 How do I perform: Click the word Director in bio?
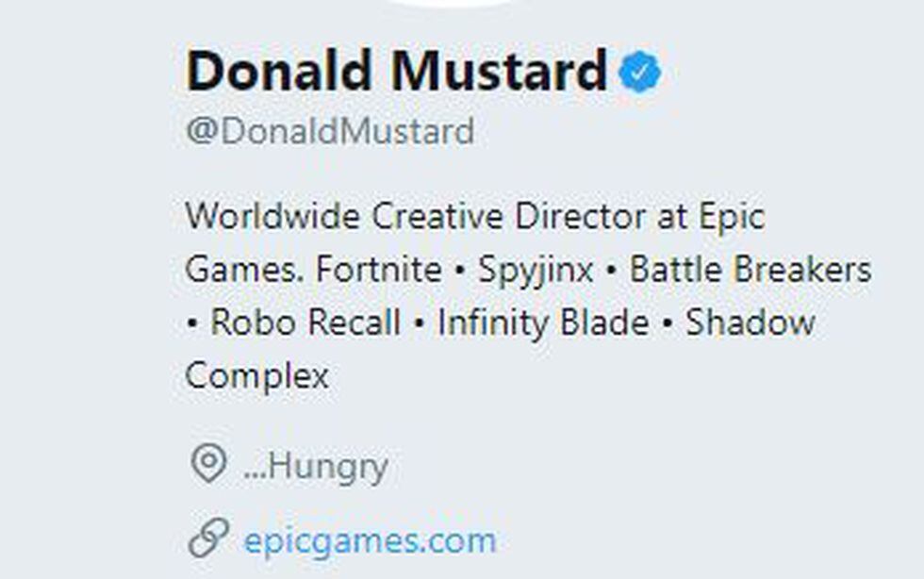tap(574, 217)
